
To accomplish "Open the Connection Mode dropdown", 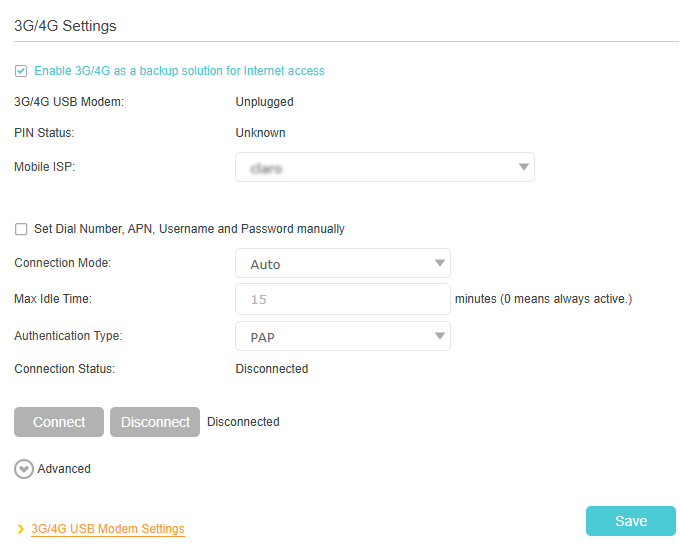I will pyautogui.click(x=343, y=263).
